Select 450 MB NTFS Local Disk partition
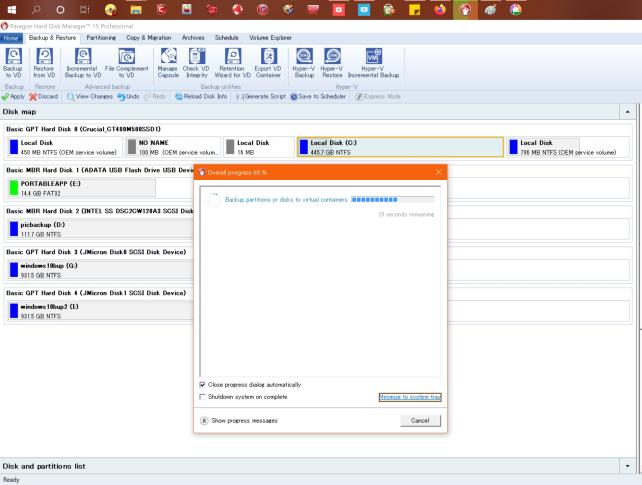 (64, 147)
